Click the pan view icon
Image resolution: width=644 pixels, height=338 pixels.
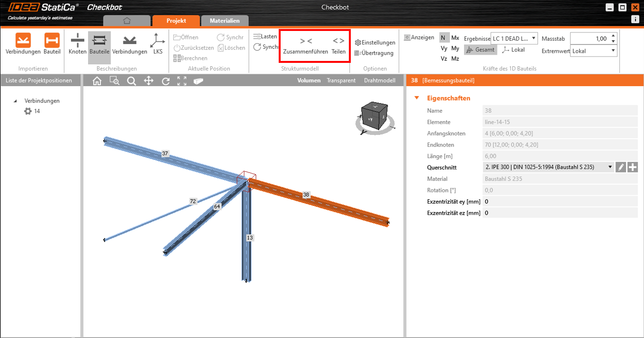pos(149,81)
